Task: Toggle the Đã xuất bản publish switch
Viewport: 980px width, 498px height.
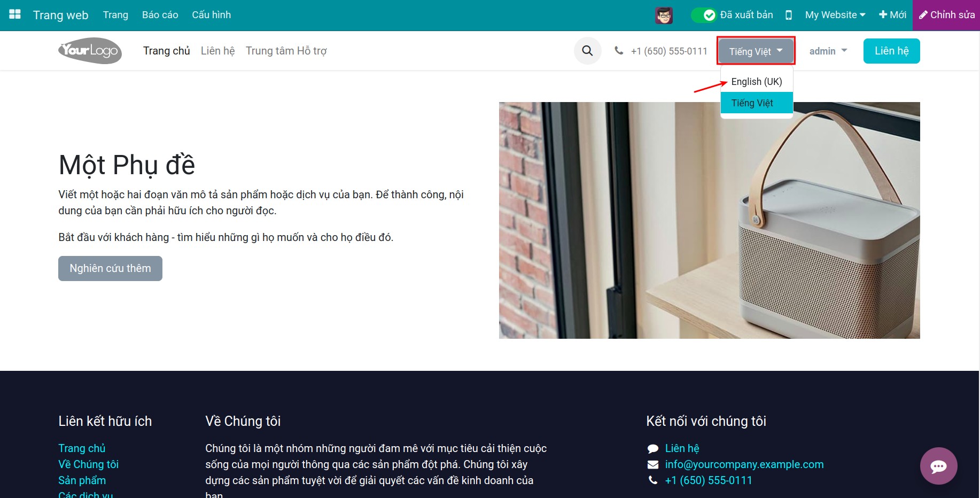Action: pos(703,15)
